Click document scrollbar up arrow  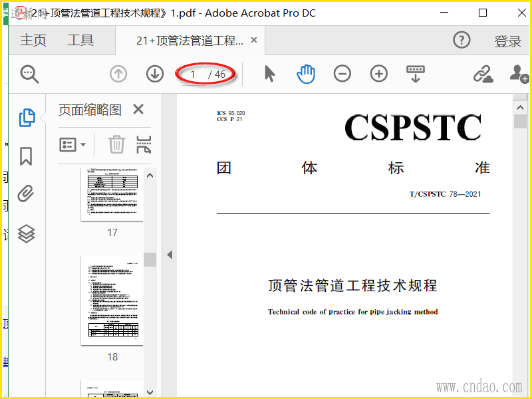(x=520, y=108)
